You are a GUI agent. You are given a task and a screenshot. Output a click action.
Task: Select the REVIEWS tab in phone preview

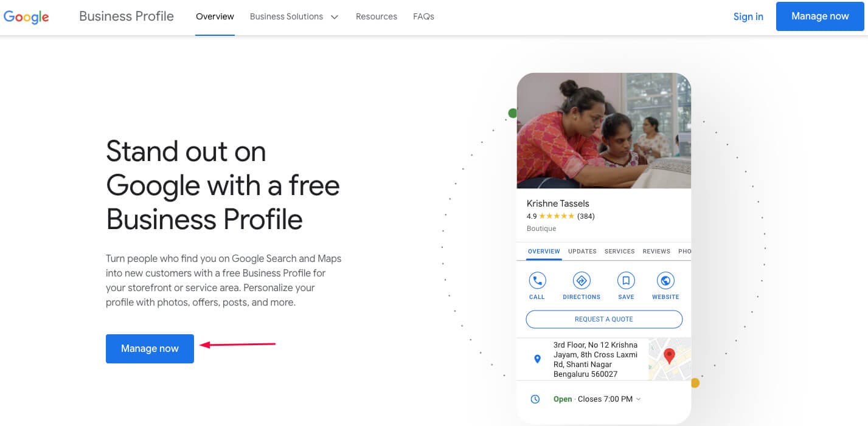coord(656,251)
